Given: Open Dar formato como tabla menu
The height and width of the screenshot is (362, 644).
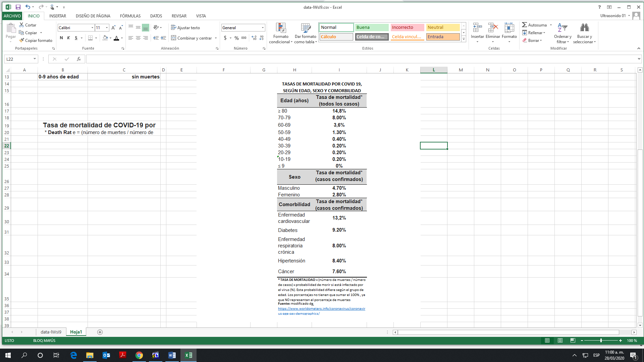Looking at the screenshot, I should (306, 33).
